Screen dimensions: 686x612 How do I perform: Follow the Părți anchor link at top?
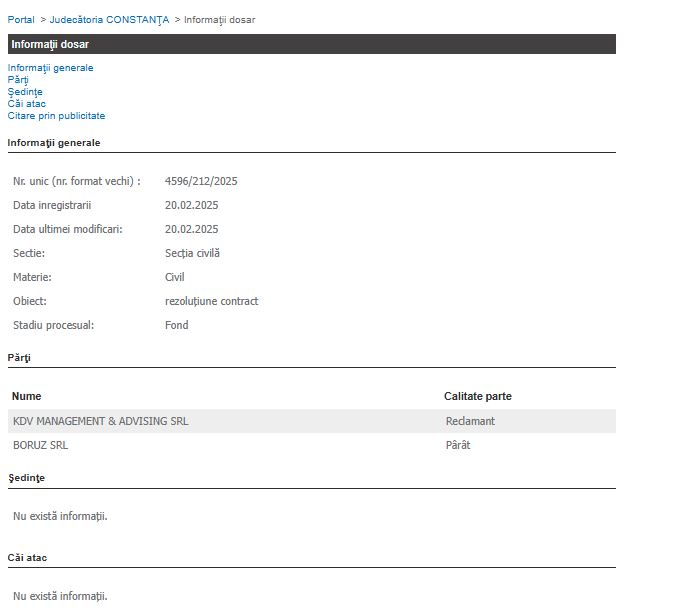pyautogui.click(x=18, y=80)
